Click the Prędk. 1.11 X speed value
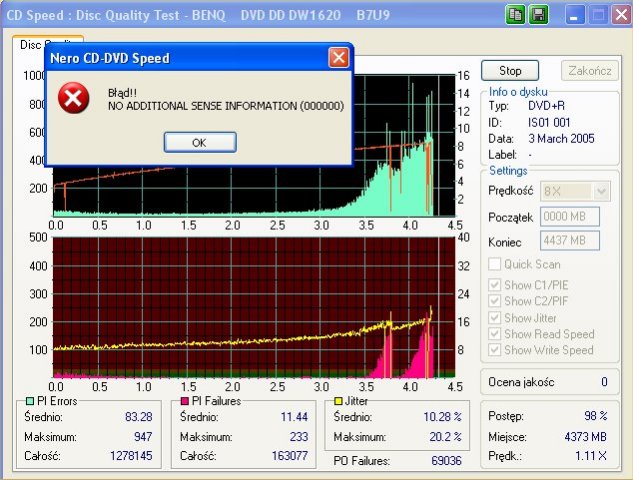 point(591,456)
